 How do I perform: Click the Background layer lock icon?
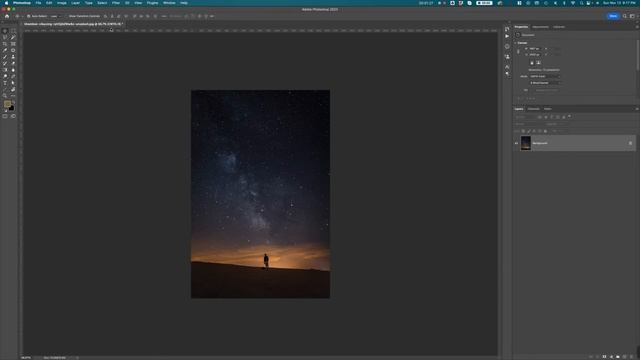pyautogui.click(x=631, y=143)
